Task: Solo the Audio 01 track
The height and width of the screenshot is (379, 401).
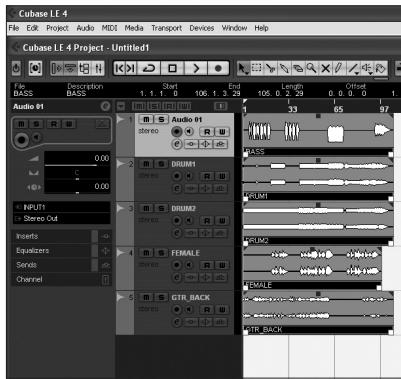Action: (x=161, y=119)
